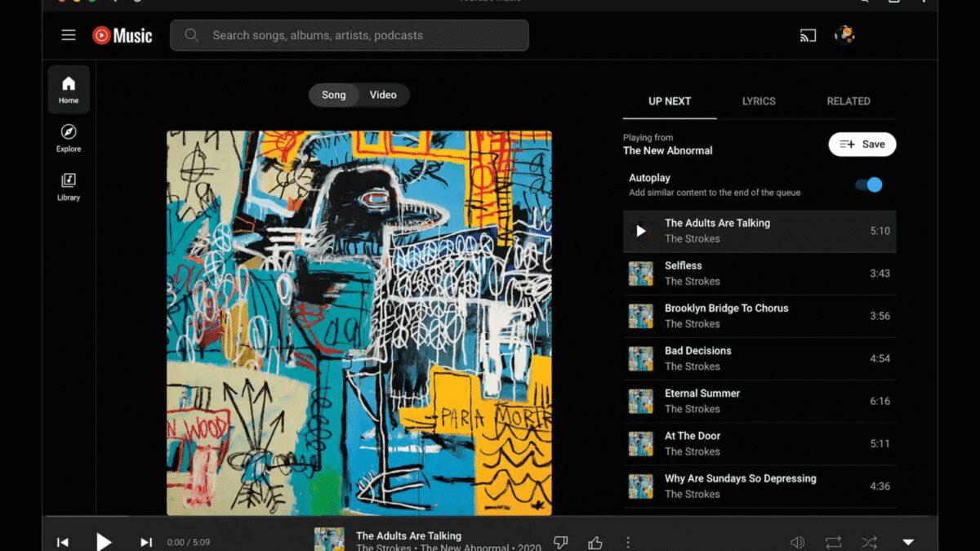The image size is (980, 551).
Task: Open the Library sidebar page
Action: tap(69, 186)
